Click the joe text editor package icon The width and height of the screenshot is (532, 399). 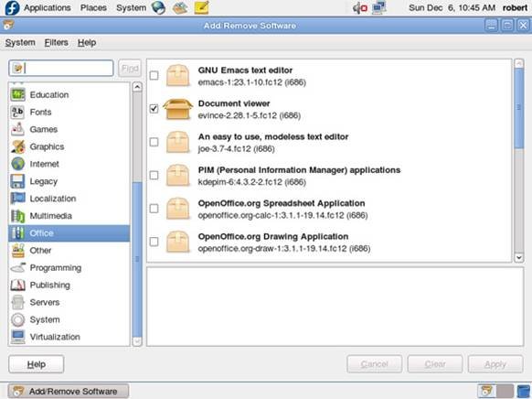[177, 142]
